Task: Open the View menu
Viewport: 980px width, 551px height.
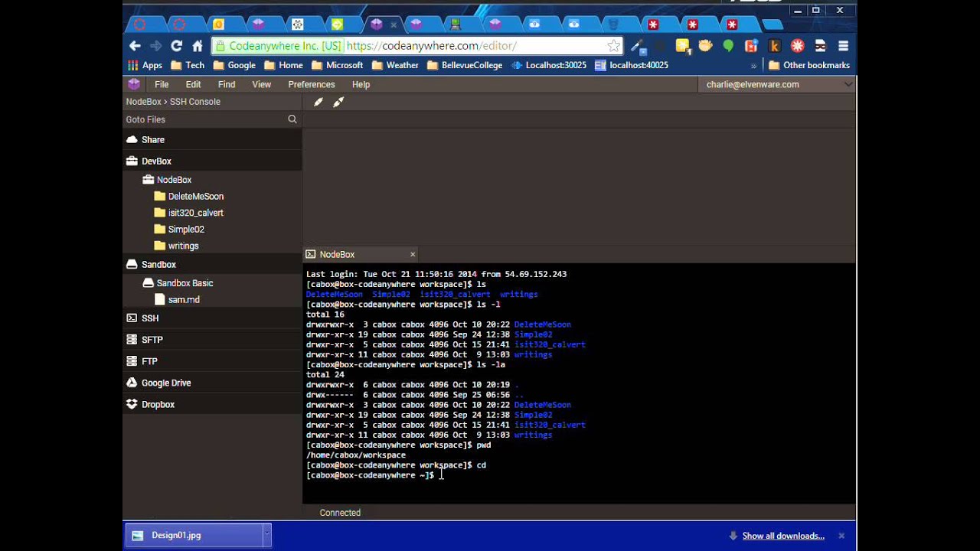Action: click(x=262, y=84)
